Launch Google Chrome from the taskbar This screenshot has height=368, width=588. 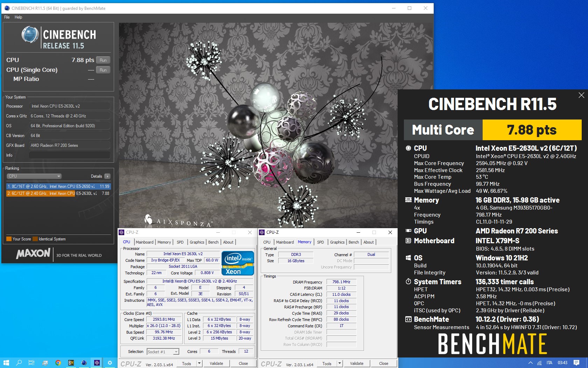58,363
